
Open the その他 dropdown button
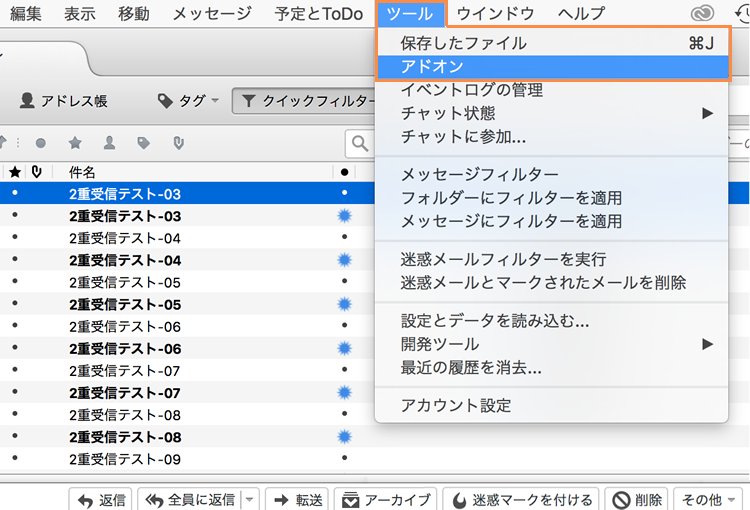pyautogui.click(x=710, y=499)
